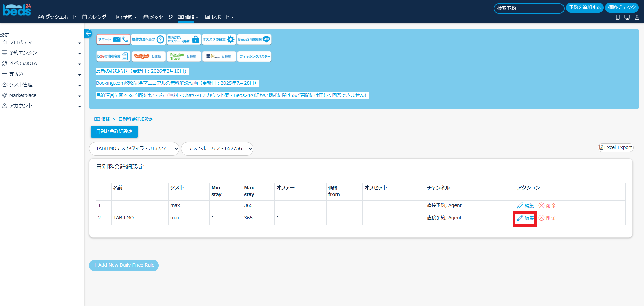Open property dropdown TABILMOテストヴィラ

pyautogui.click(x=134, y=148)
